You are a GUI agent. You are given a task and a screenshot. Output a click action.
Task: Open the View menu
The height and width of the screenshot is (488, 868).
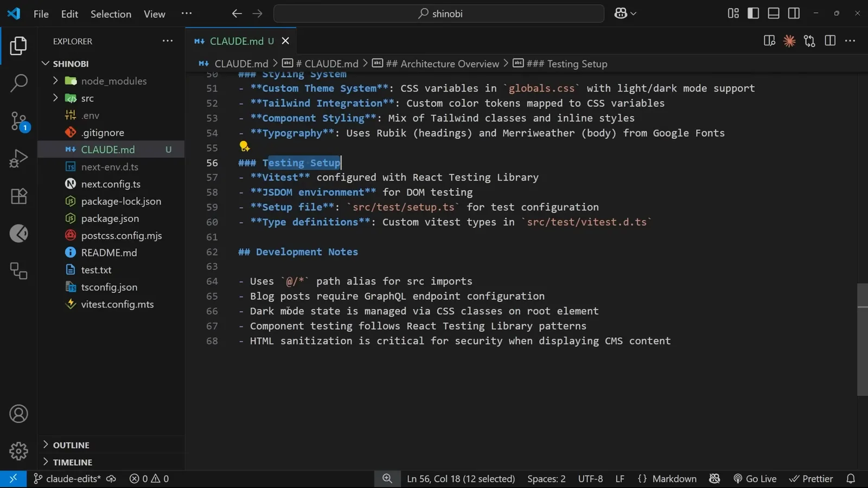pos(155,14)
